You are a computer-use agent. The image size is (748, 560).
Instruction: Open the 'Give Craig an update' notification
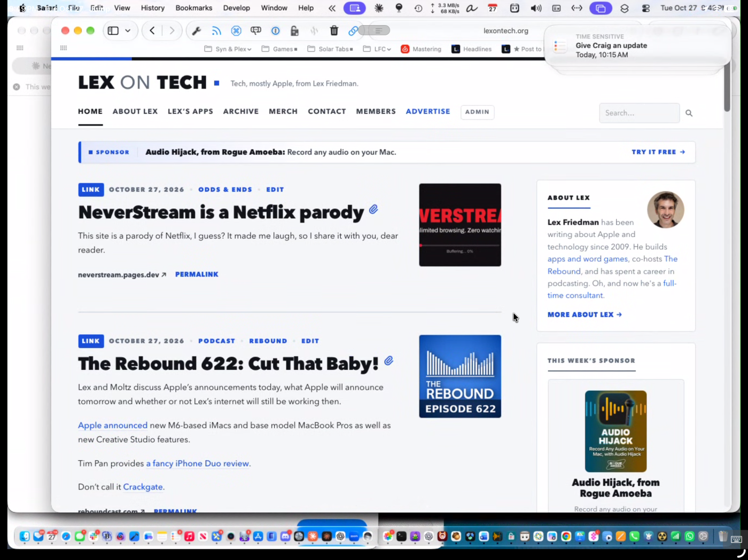pos(637,46)
